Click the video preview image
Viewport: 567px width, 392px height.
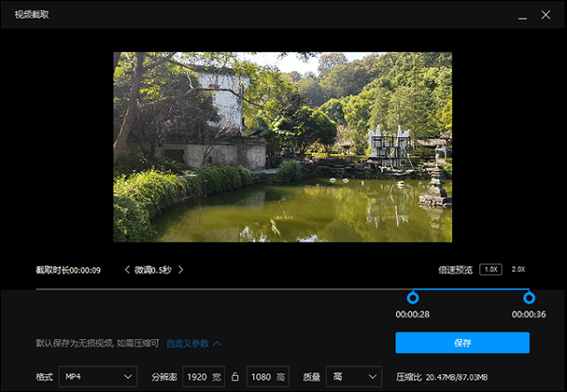pyautogui.click(x=283, y=146)
